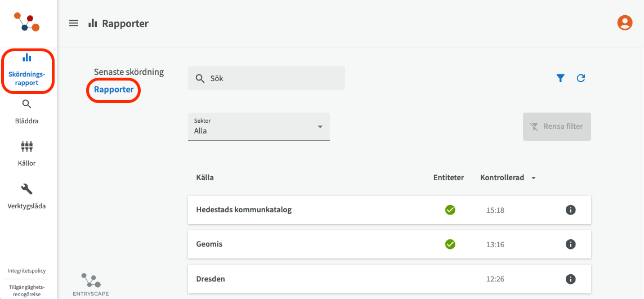Open the Tillgänglighetsredogörelse link
The image size is (644, 299).
27,290
